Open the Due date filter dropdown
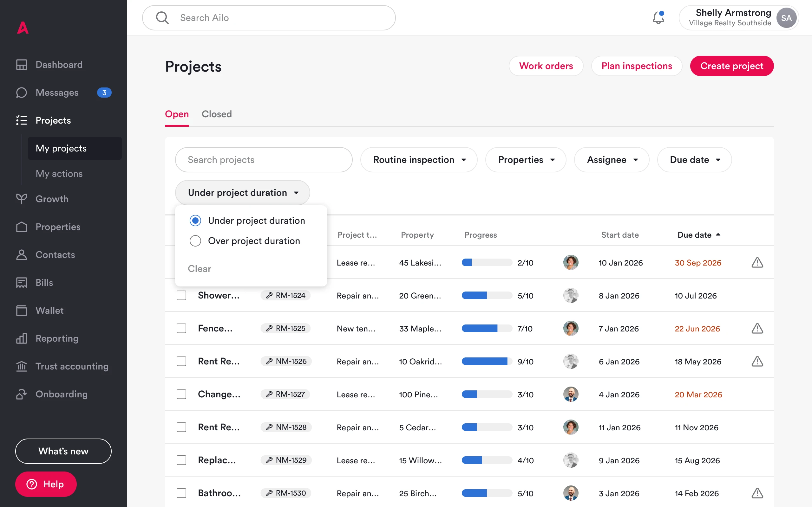 click(694, 160)
